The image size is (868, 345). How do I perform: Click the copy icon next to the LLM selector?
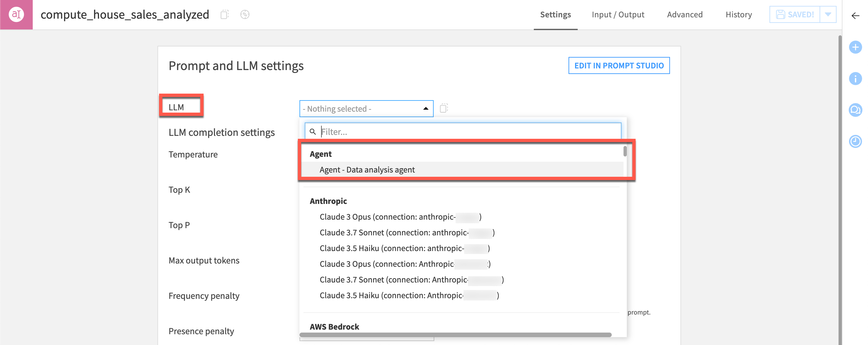(x=444, y=108)
